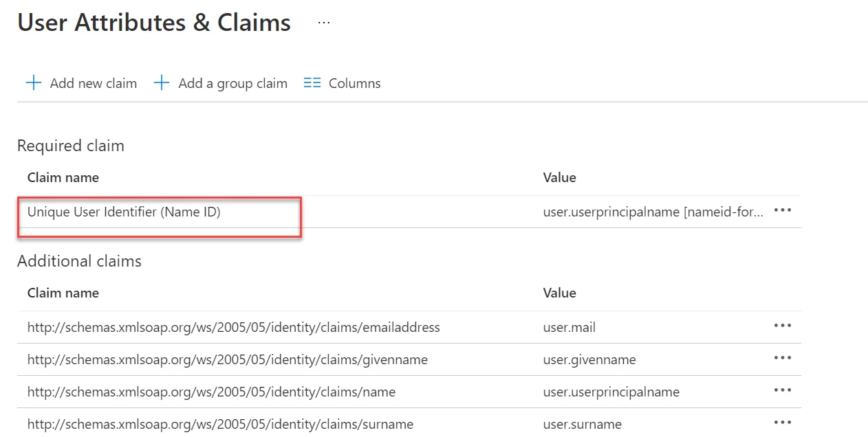Click the user.userprincipalname value in the name row
Screen dimensions: 868x437
[x=611, y=392]
